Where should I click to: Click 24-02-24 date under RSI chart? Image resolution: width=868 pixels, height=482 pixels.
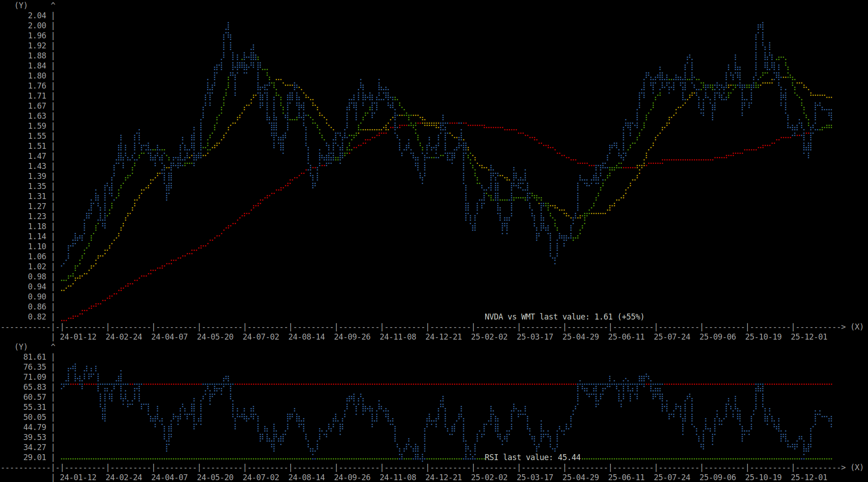click(x=124, y=477)
